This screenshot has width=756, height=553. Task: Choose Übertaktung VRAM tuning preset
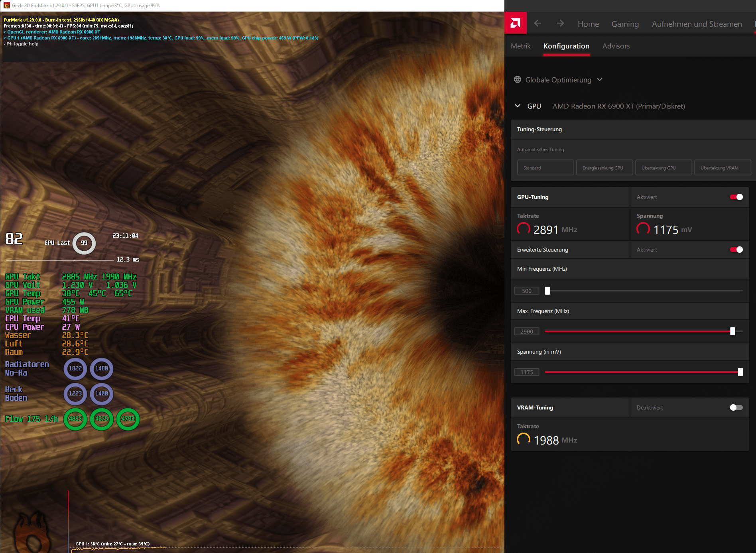(723, 168)
